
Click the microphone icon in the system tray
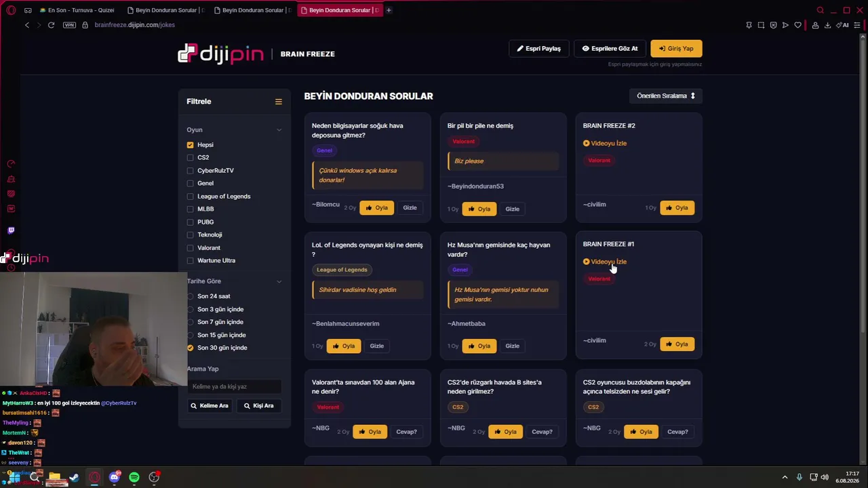(x=800, y=477)
